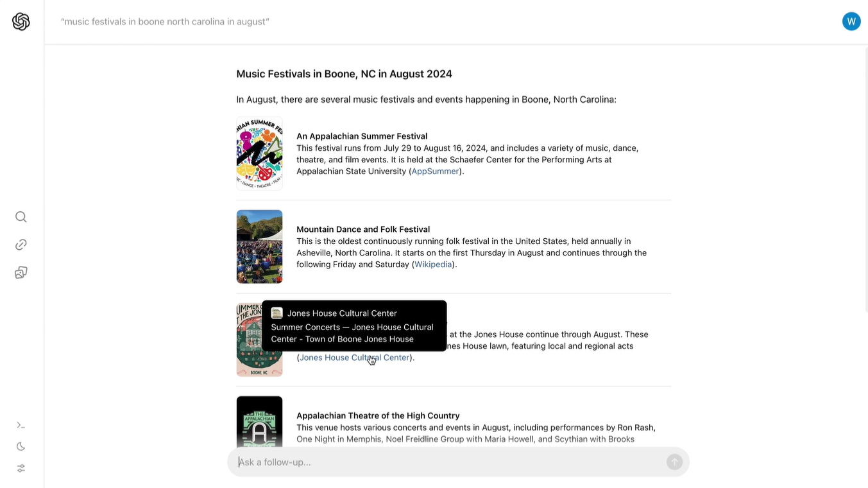868x488 pixels.
Task: Click the Jones House Cultural Center tooltip title
Action: click(x=342, y=313)
